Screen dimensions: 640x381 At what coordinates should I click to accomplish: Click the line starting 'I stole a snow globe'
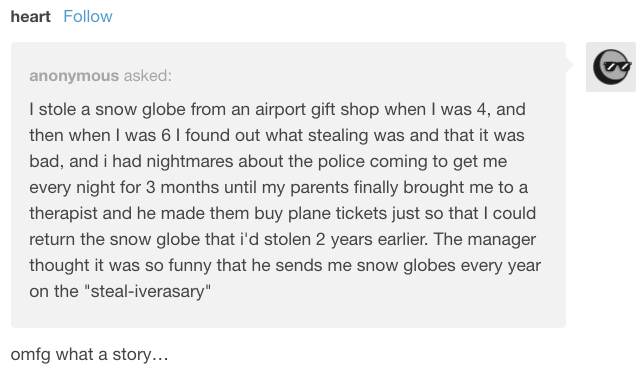click(x=277, y=109)
